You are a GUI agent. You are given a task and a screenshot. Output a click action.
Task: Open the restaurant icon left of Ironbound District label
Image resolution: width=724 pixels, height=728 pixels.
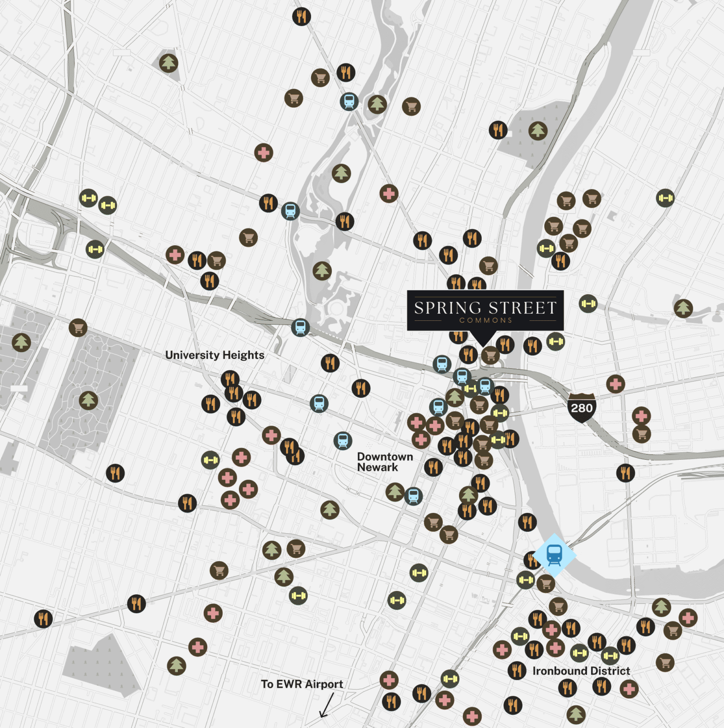tap(517, 670)
